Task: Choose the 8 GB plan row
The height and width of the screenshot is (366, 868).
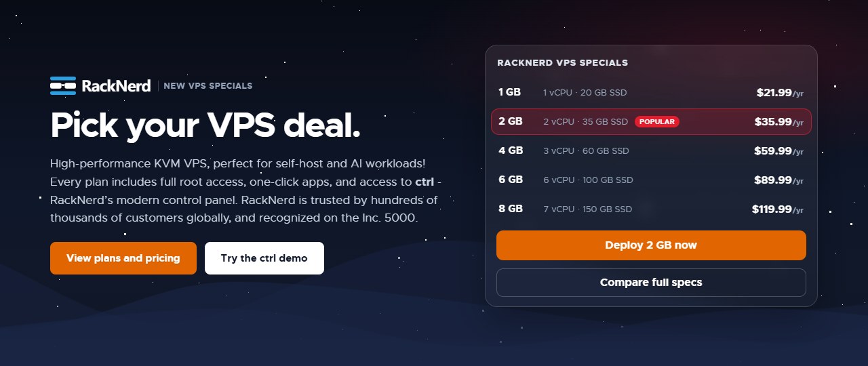Action: point(651,209)
